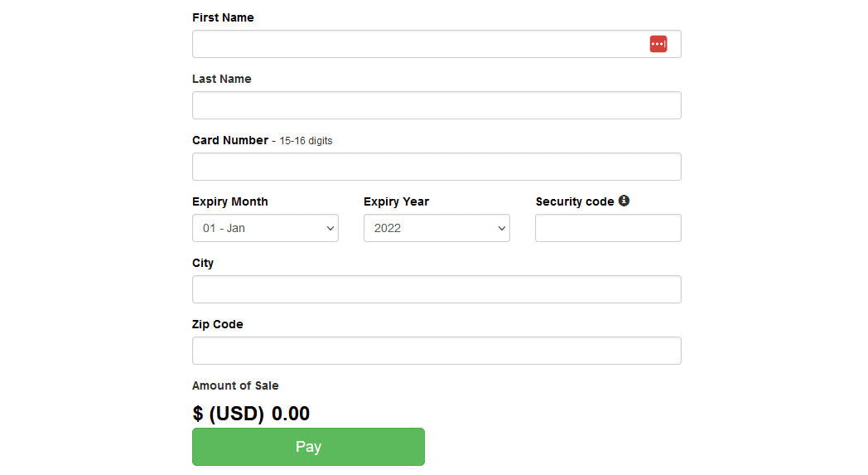Click the City label
This screenshot has height=475, width=868.
(x=203, y=263)
